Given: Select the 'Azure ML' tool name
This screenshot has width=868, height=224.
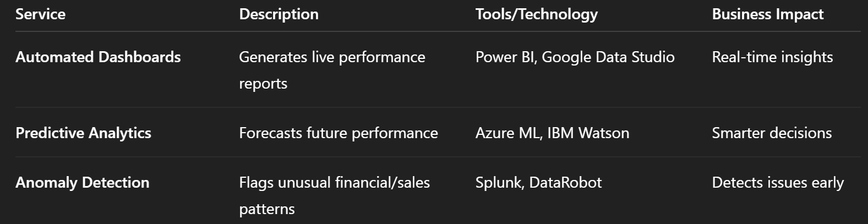Looking at the screenshot, I should click(507, 133).
